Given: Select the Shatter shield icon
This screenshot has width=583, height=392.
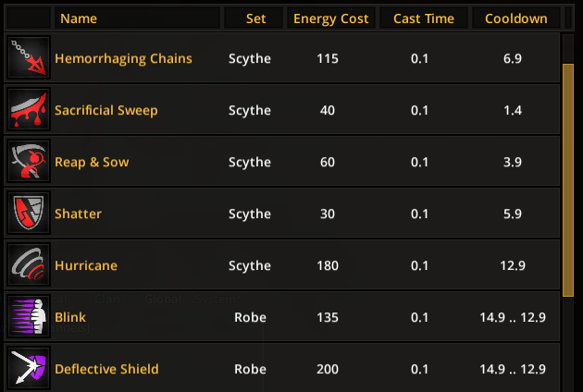Looking at the screenshot, I should (27, 214).
